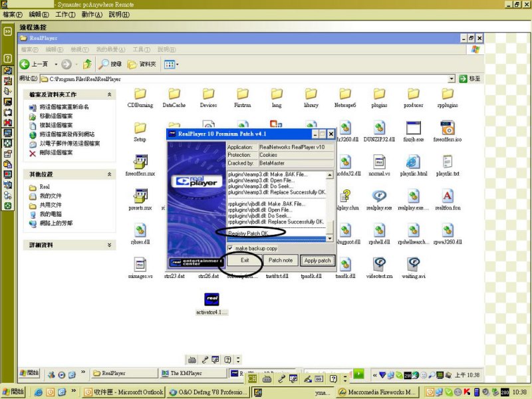Select the producer folder icon
This screenshot has height=399, width=532.
(x=413, y=94)
